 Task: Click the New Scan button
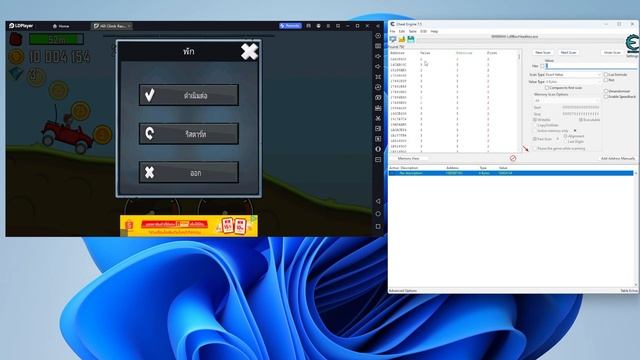pos(542,52)
